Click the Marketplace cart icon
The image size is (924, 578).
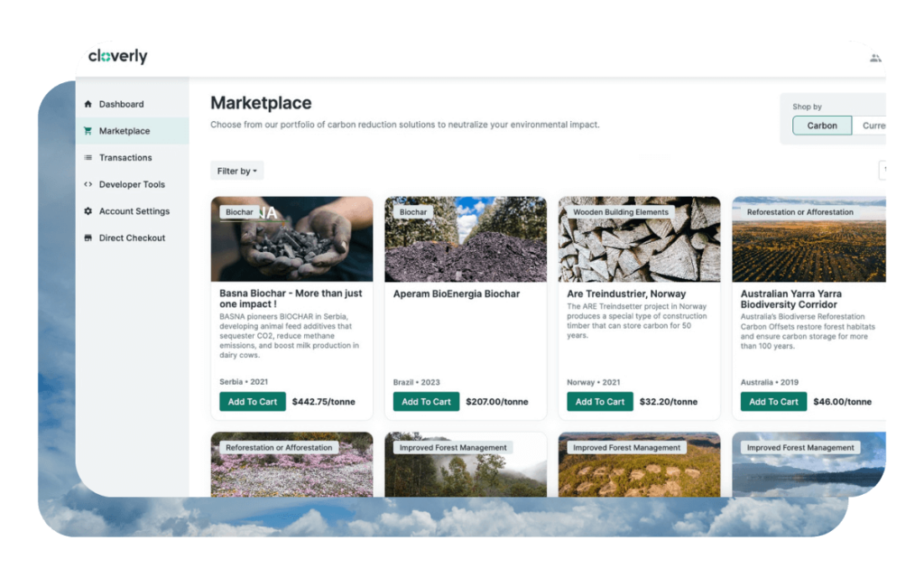coord(88,131)
